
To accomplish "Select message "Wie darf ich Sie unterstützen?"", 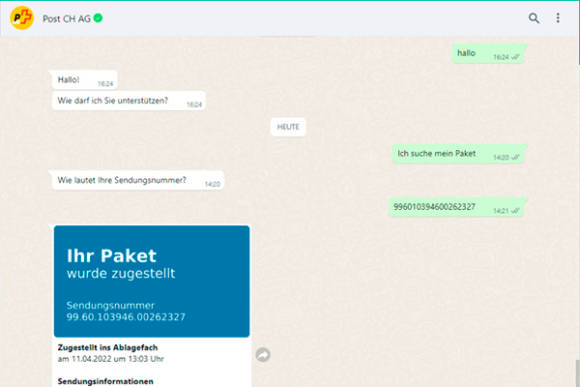I will coord(128,101).
